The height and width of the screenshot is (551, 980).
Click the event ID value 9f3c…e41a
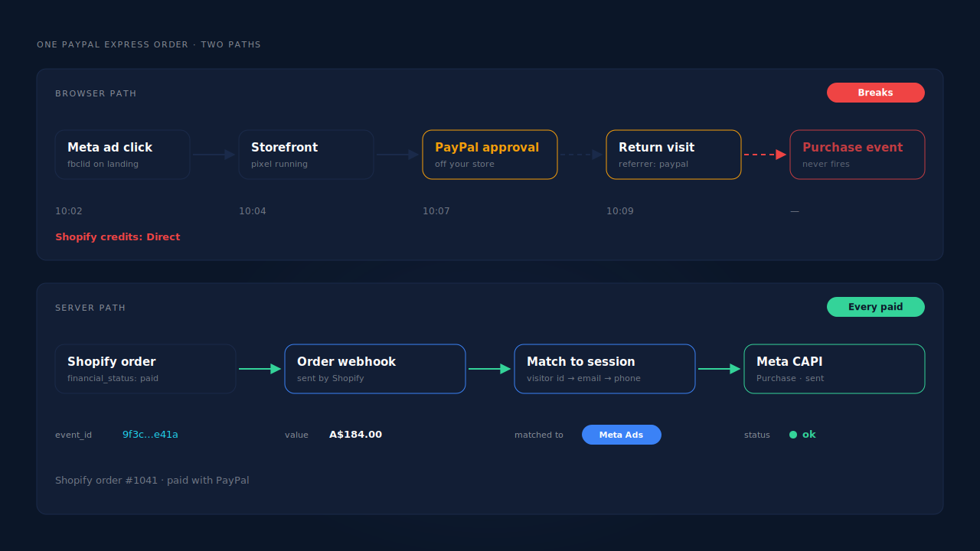[150, 435]
